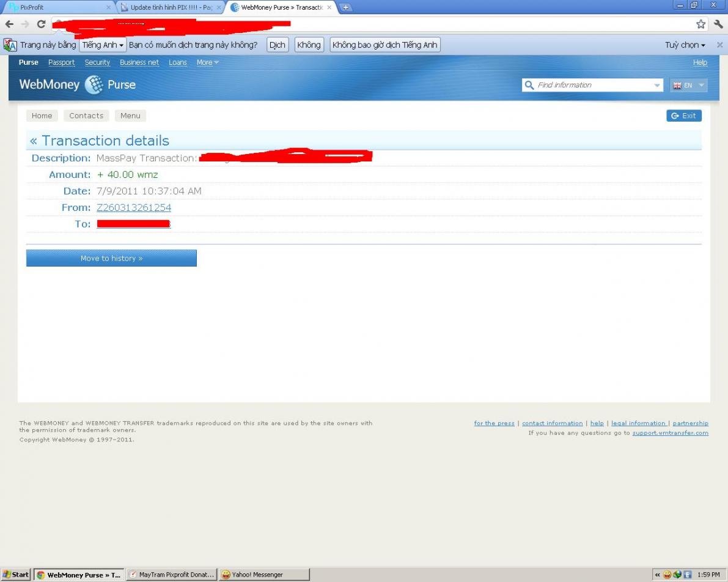Expand the More menu in top navigation
This screenshot has height=582, width=728.
(x=207, y=62)
